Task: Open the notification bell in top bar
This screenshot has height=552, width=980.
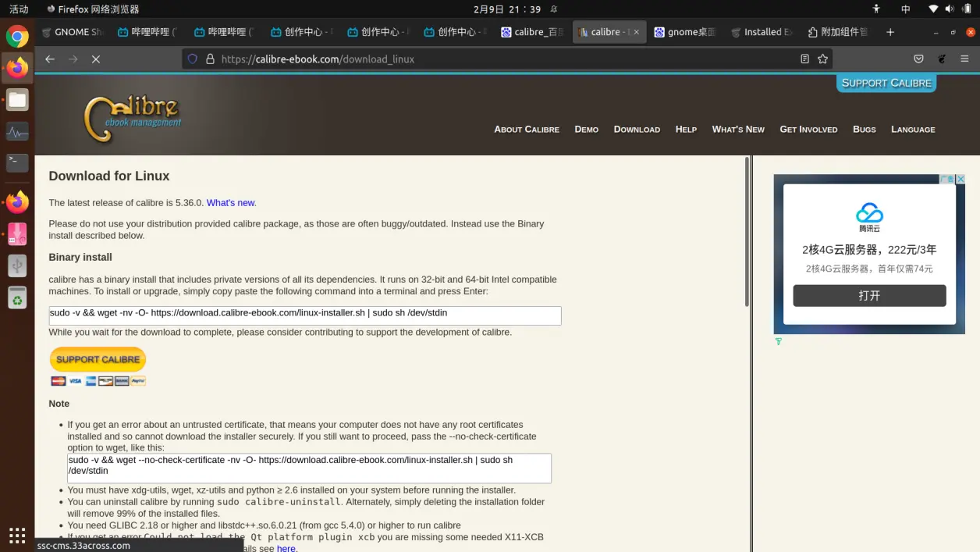Action: tap(554, 9)
